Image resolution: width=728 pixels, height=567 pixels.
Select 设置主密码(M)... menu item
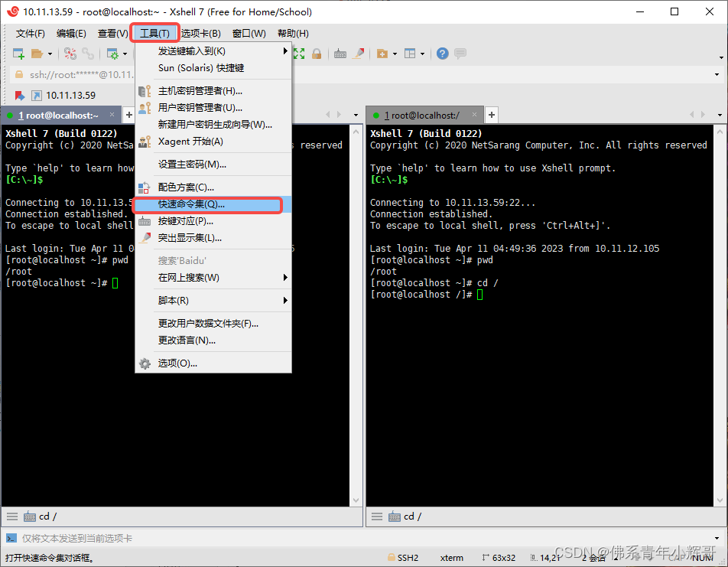[213, 165]
